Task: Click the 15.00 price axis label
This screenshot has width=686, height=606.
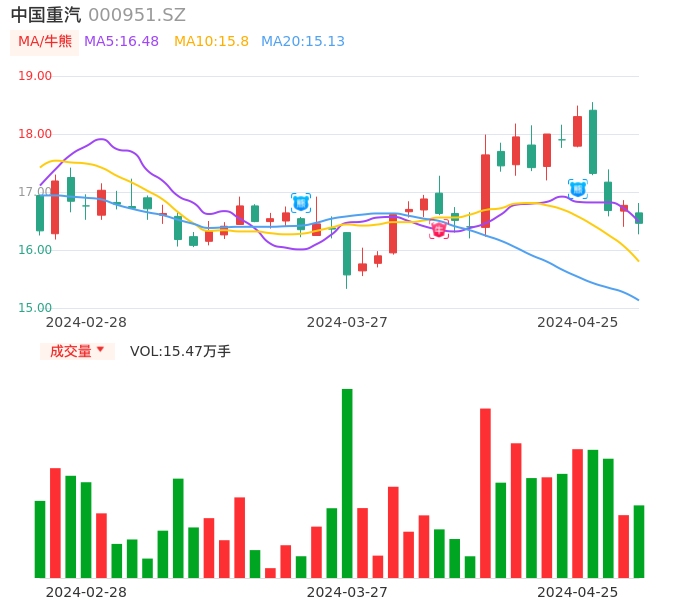Action: click(x=35, y=308)
